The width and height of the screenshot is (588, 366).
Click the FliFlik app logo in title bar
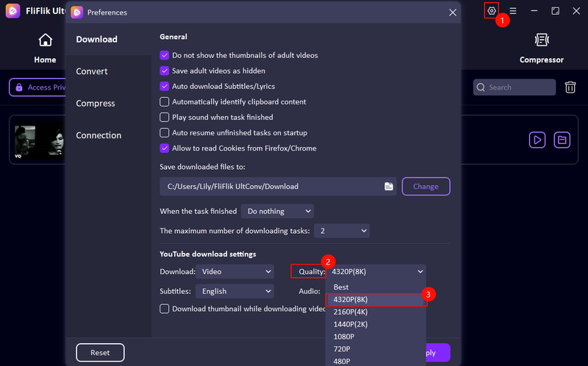click(x=12, y=11)
